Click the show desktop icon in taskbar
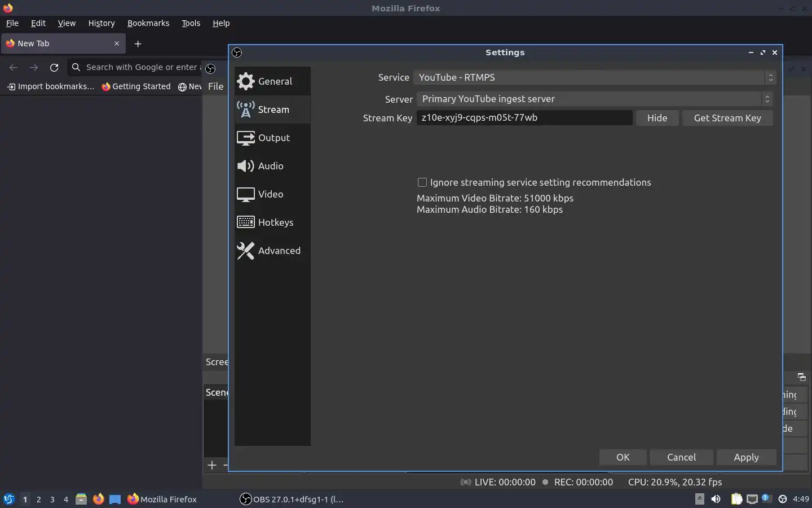This screenshot has width=812, height=508. [x=115, y=499]
